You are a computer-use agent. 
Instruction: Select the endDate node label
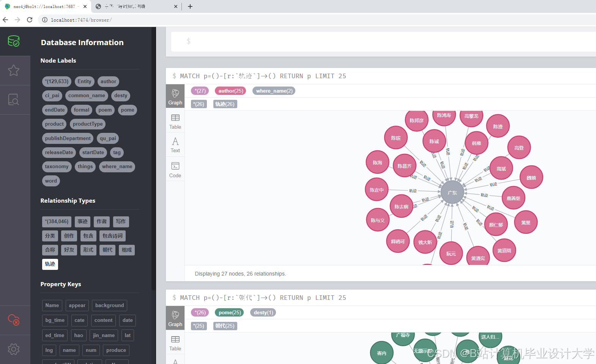coord(55,110)
